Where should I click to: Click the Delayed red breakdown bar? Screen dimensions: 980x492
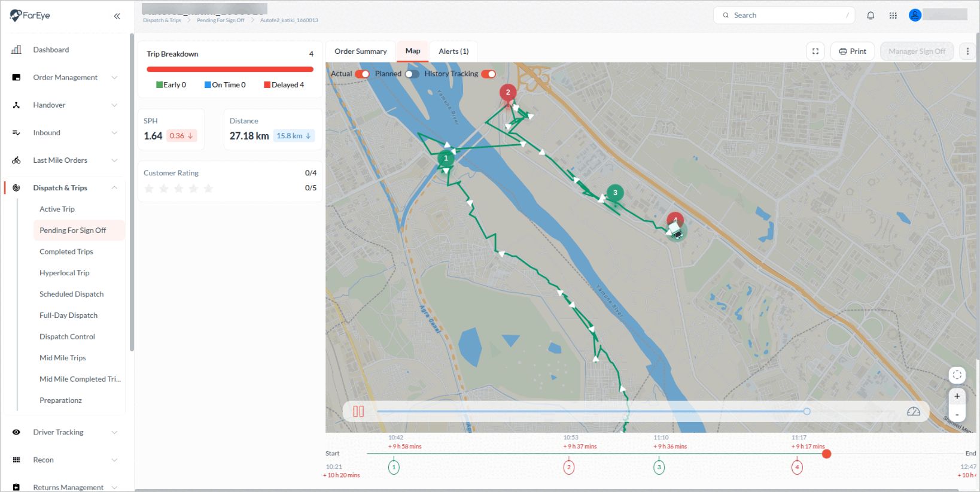coord(230,69)
